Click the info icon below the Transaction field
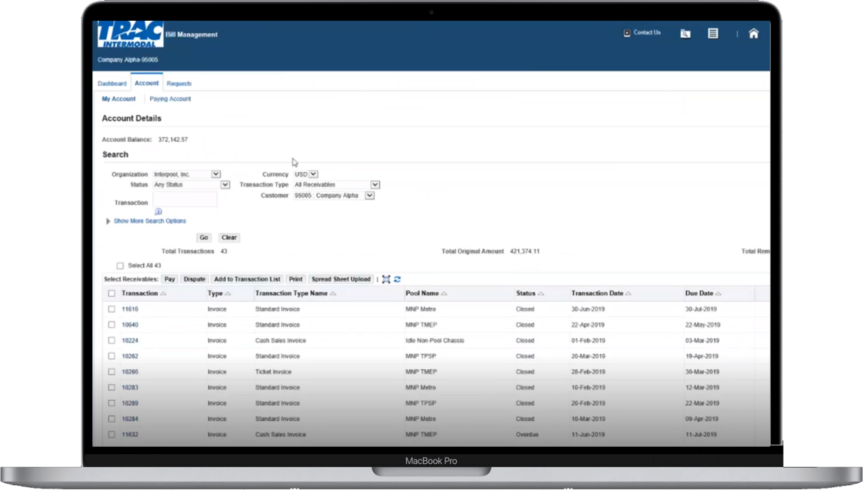 point(158,211)
